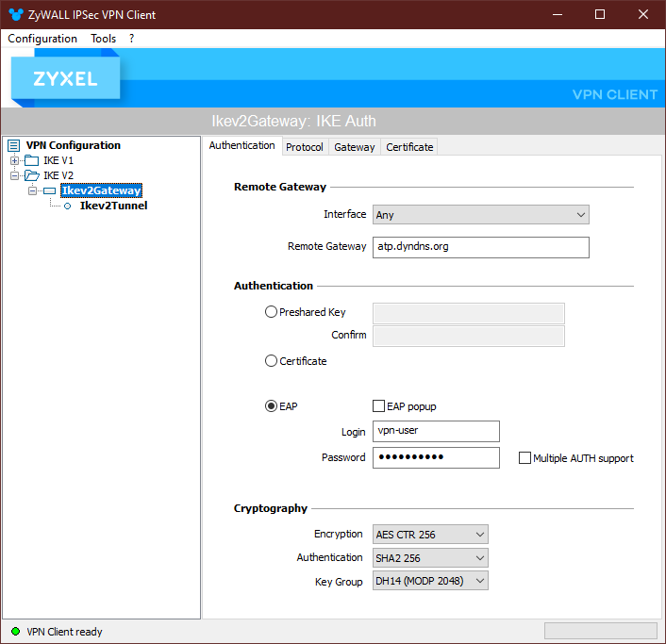Click the VPN Configuration root icon
Screen dimensions: 666x644
pos(13,145)
